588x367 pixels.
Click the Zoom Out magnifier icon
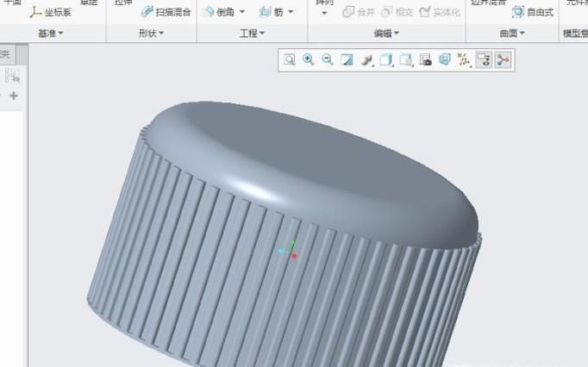point(328,59)
